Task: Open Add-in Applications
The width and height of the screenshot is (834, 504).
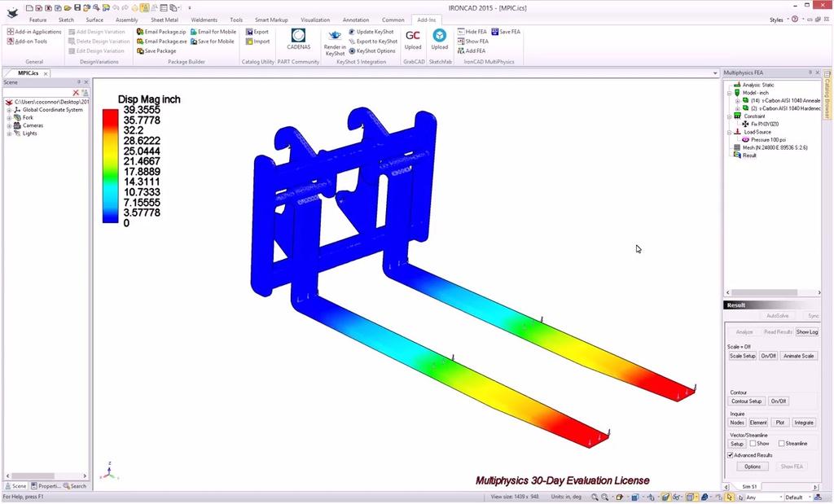Action: (x=34, y=32)
